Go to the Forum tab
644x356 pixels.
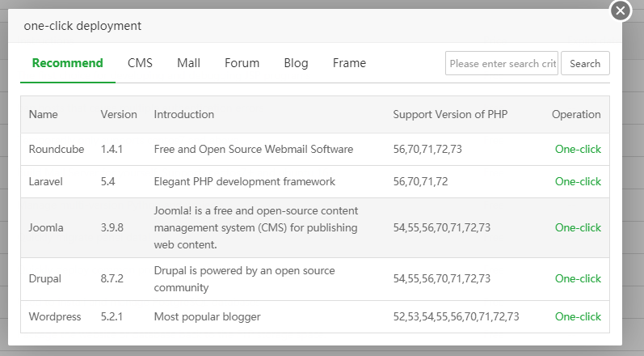point(242,63)
